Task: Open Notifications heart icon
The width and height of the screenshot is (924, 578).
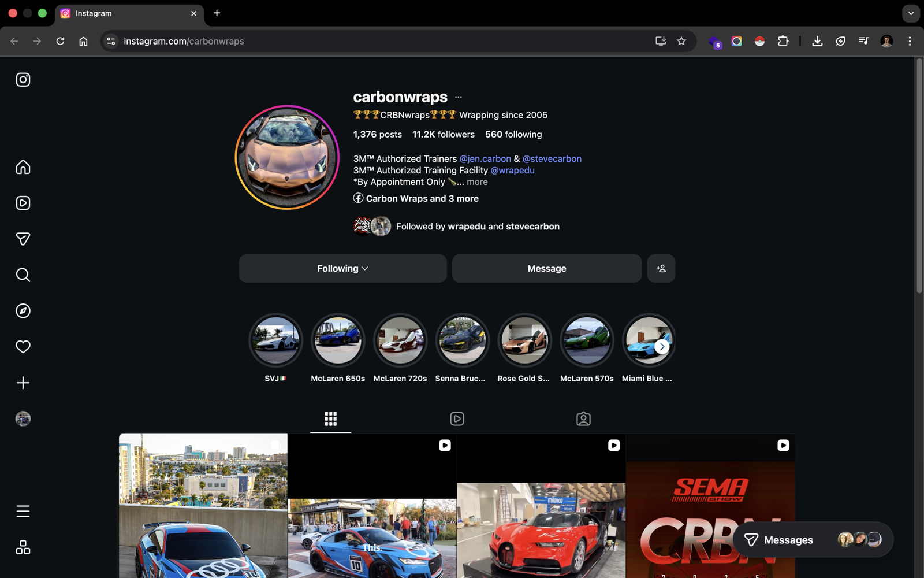Action: 23,347
